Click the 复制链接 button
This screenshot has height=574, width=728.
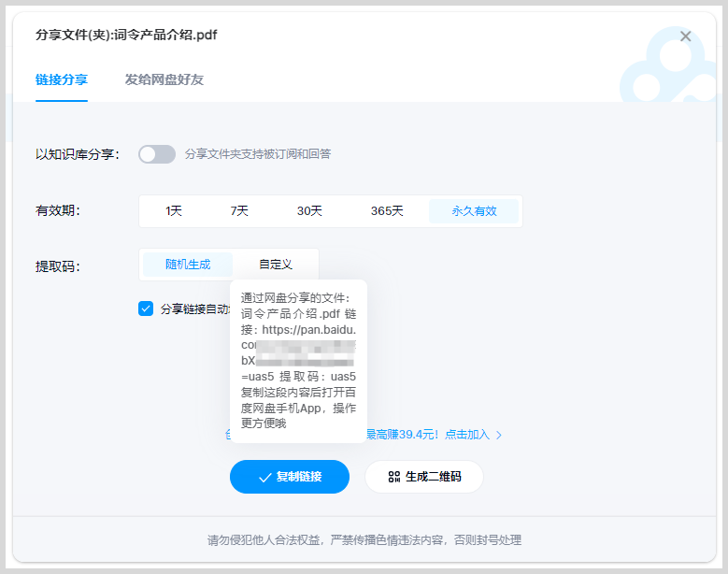(290, 477)
